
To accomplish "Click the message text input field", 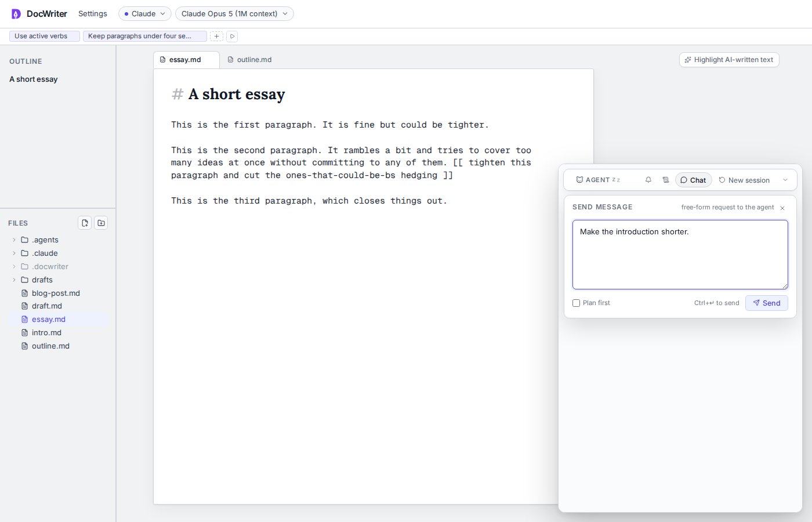I will [x=680, y=254].
